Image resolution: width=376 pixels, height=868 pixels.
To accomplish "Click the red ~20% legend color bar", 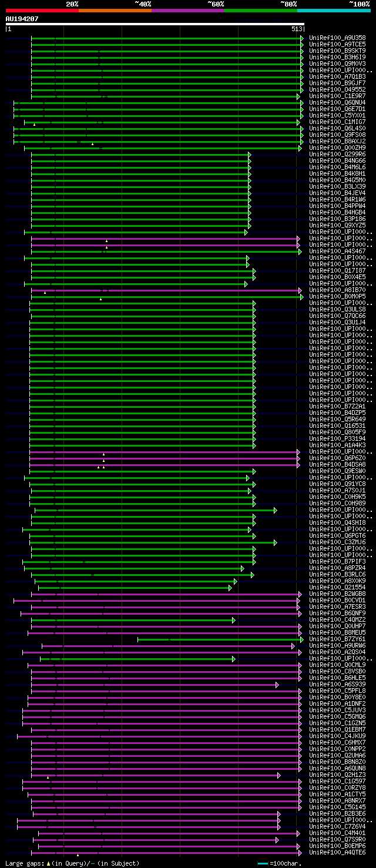I will [x=42, y=11].
